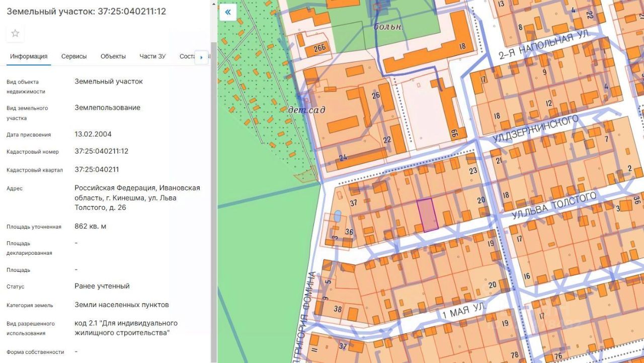Click the small blue pond on the map
Image resolution: width=644 pixels, height=363 pixels.
[x=338, y=216]
